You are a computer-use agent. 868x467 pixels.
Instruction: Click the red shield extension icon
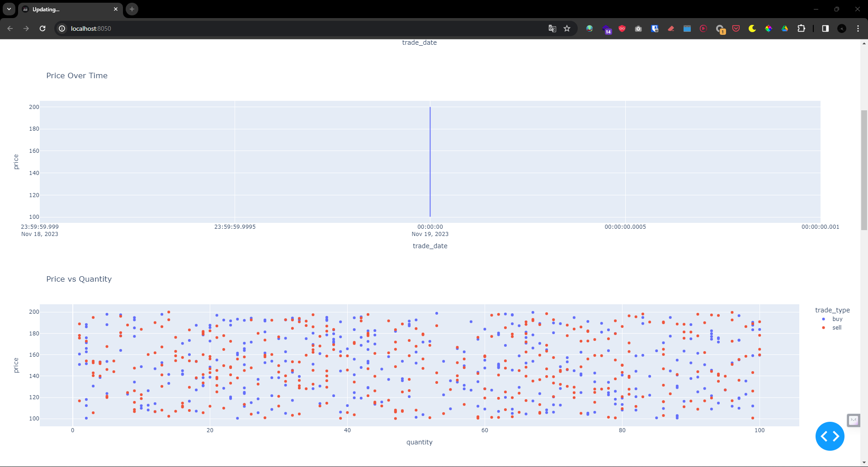pos(622,28)
